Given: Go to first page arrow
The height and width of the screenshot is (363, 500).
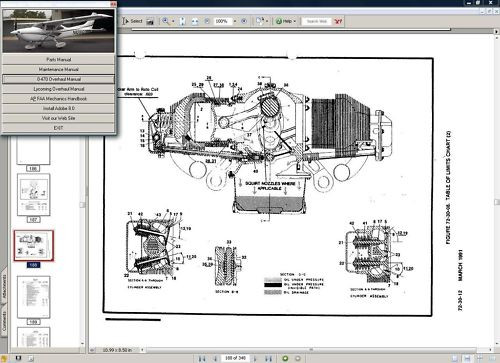Looking at the screenshot, I should click(x=202, y=359).
